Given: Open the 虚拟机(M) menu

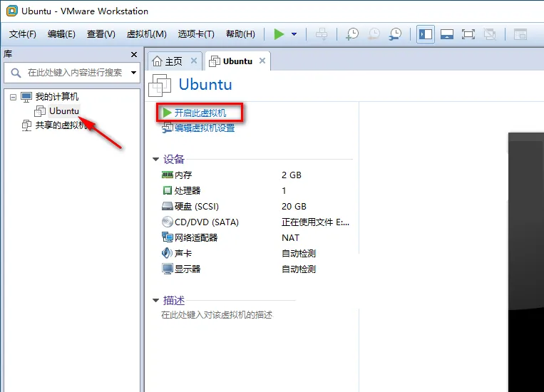Looking at the screenshot, I should click(x=146, y=34).
